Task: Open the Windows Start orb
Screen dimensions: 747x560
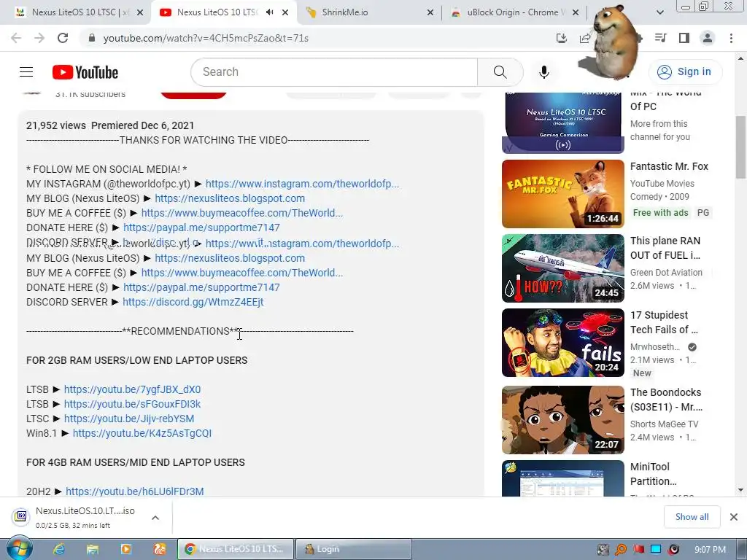Action: click(19, 548)
